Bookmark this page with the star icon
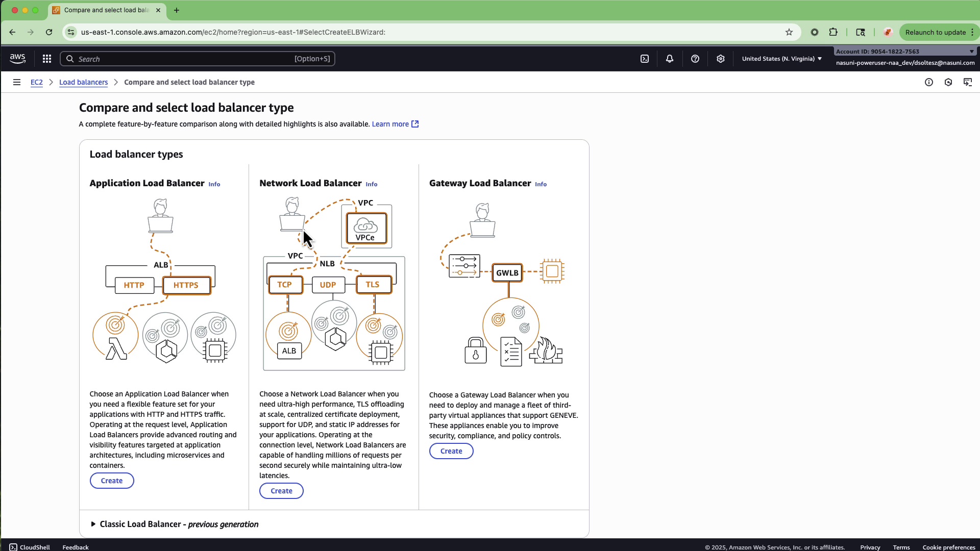Image resolution: width=980 pixels, height=551 pixels. click(789, 32)
